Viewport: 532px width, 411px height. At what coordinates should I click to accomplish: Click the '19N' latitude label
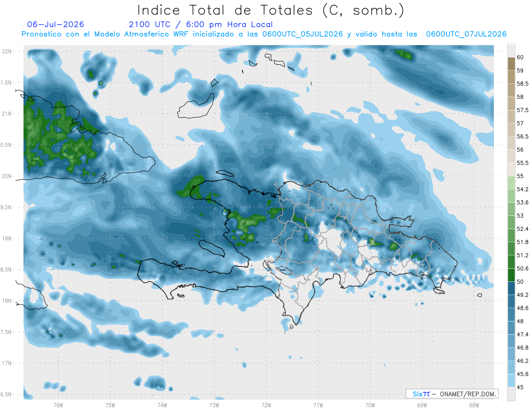pos(7,239)
